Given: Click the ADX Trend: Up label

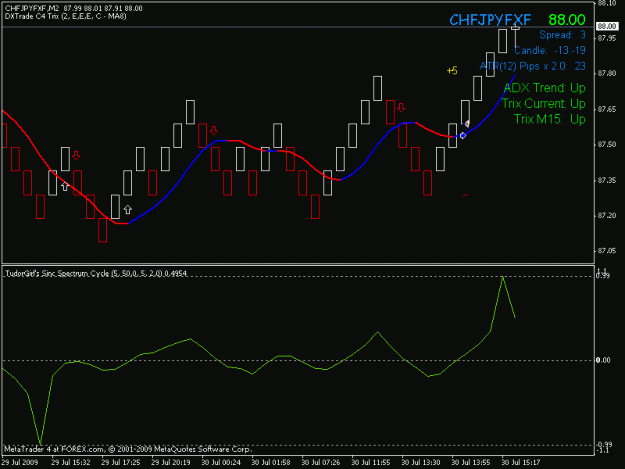Looking at the screenshot, I should click(544, 88).
